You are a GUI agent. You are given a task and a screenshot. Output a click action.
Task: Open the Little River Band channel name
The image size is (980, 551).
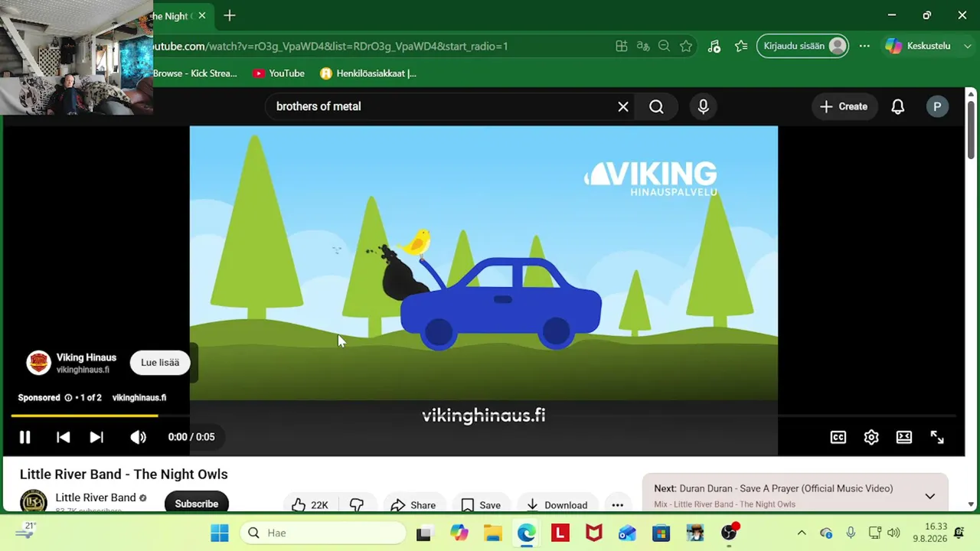tap(96, 497)
